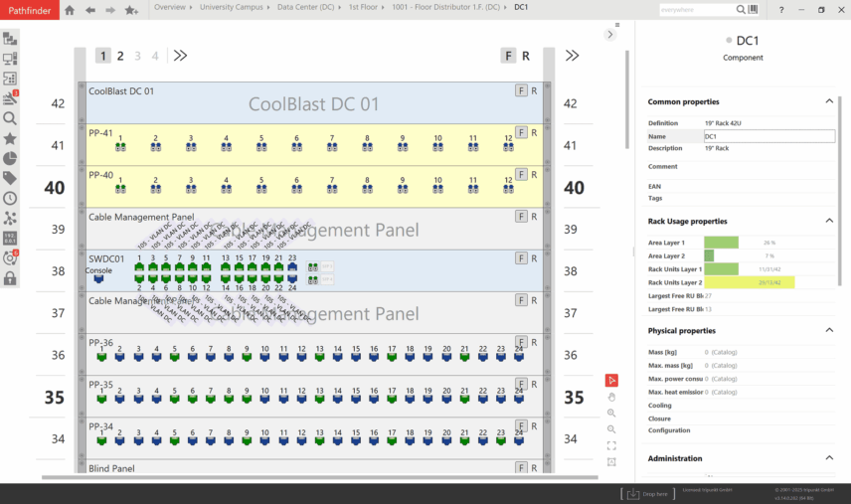Collapse the right properties panel arrow

(x=609, y=34)
